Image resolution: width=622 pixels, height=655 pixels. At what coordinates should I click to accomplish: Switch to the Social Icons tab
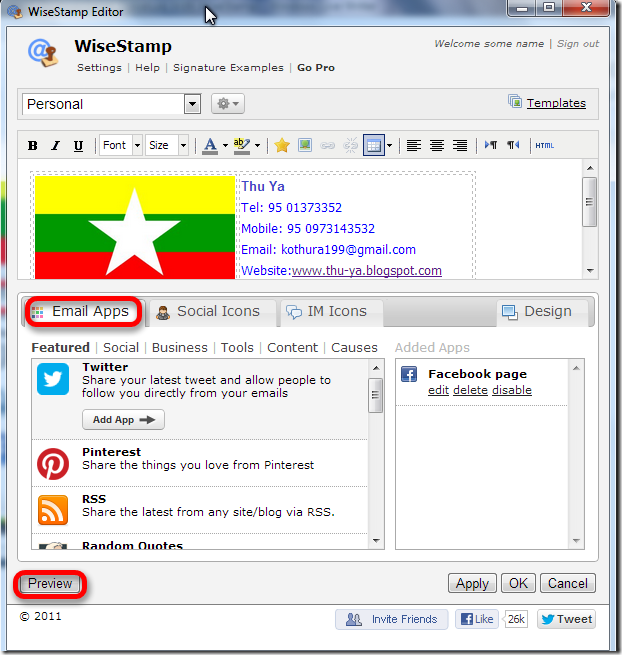click(x=212, y=312)
